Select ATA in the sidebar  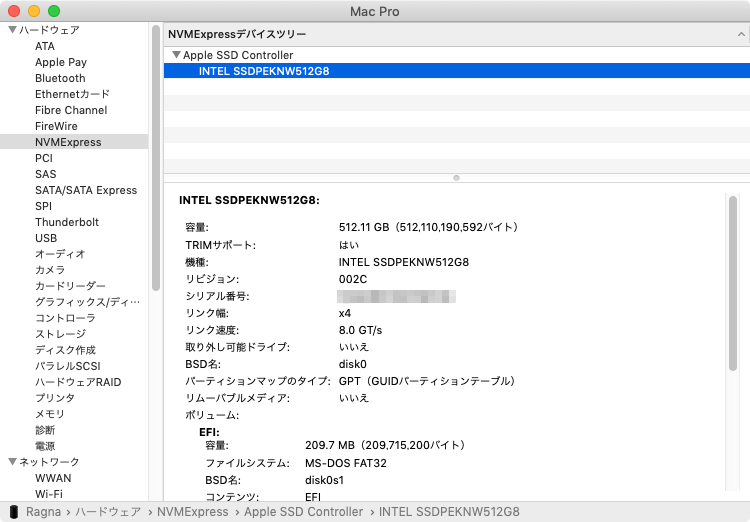45,46
